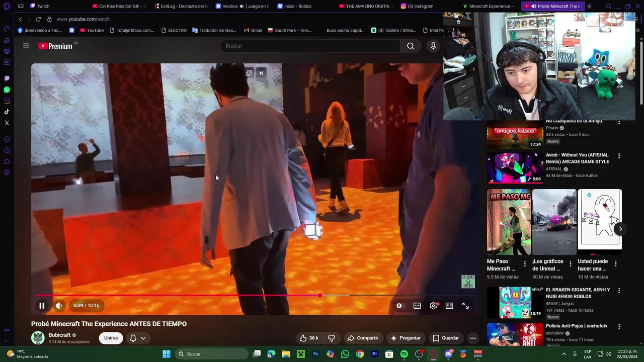Reload the page
Image resolution: width=644 pixels, height=362 pixels.
click(x=38, y=19)
